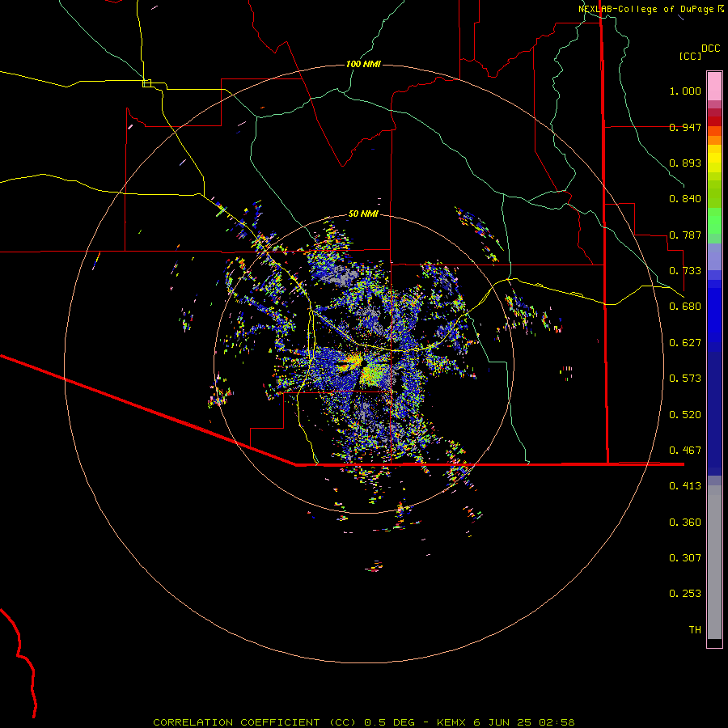Click the 0.573 scale value
Screen dimensions: 728x728
(685, 379)
